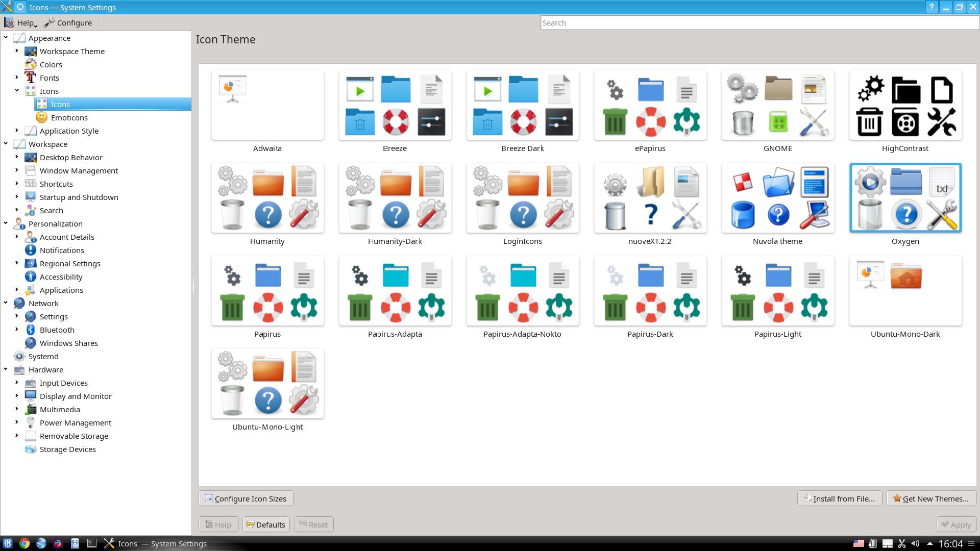Expand the Input Devices item
Viewport: 980px width, 551px height.
coord(17,382)
